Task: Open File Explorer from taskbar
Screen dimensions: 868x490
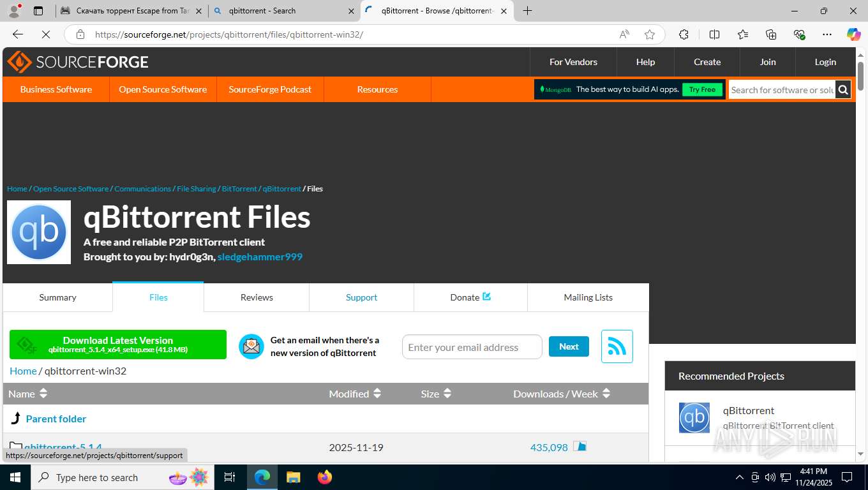Action: [293, 477]
